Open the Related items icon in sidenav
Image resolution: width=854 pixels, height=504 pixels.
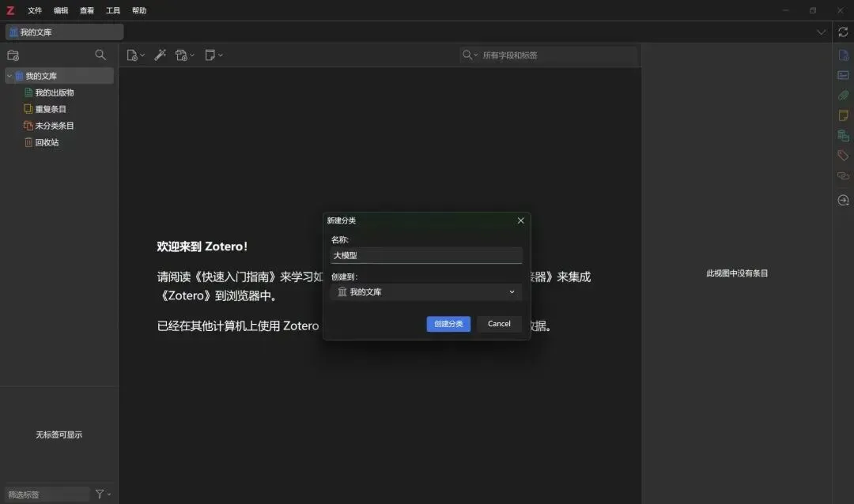tap(843, 176)
